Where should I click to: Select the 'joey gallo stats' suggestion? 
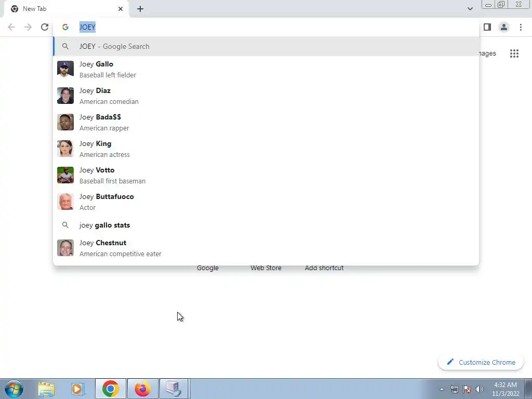pyautogui.click(x=266, y=225)
